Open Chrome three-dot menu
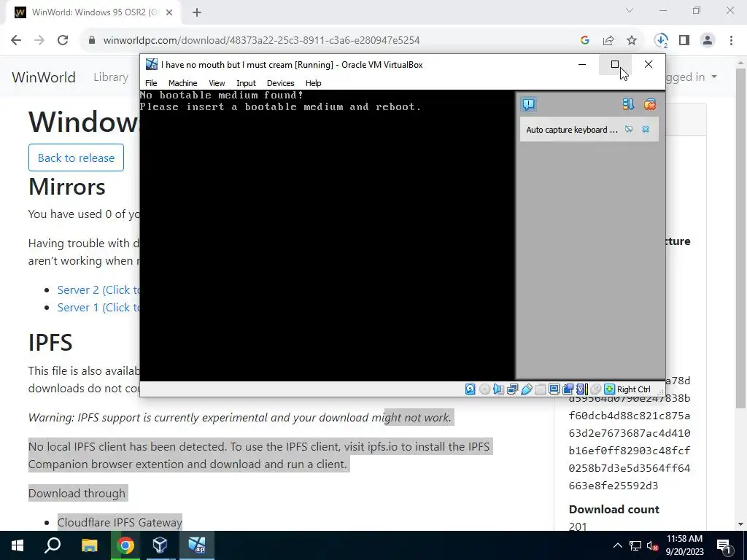This screenshot has width=747, height=560. tap(731, 40)
